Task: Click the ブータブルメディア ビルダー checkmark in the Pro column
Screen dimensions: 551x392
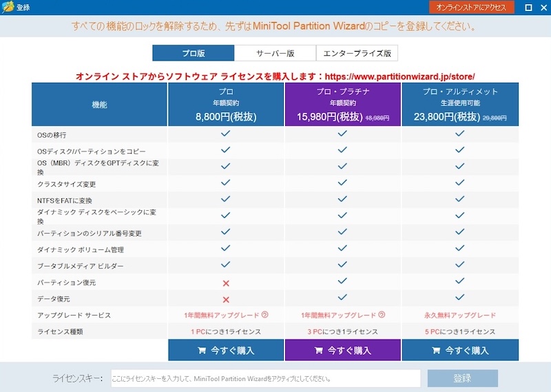Action: click(226, 266)
